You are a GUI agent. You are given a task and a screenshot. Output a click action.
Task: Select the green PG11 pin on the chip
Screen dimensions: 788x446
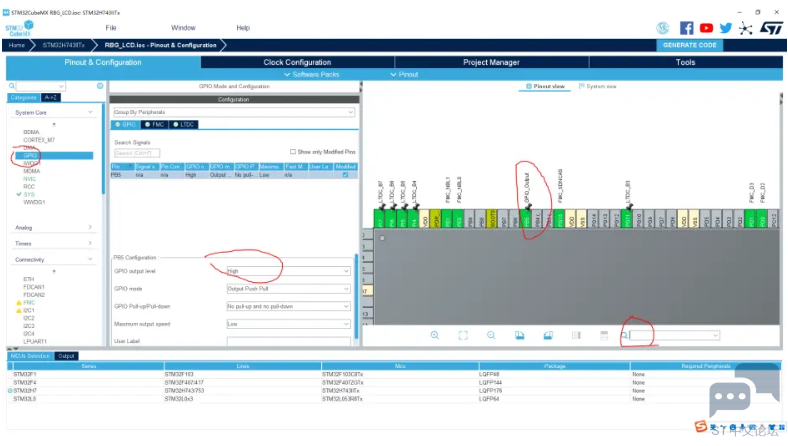click(x=627, y=219)
